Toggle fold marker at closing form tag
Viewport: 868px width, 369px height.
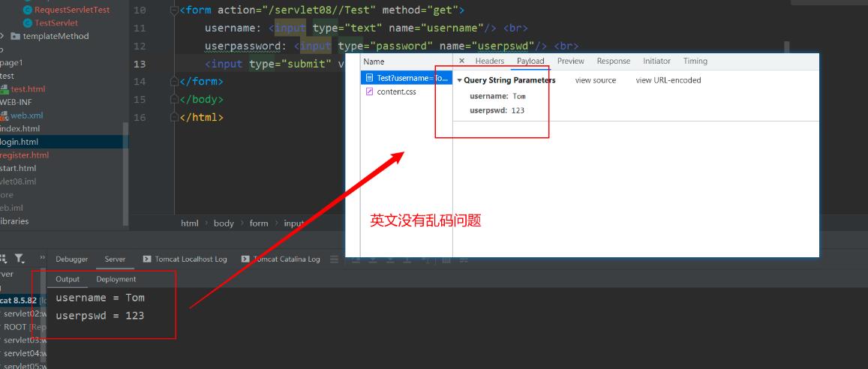coord(175,81)
